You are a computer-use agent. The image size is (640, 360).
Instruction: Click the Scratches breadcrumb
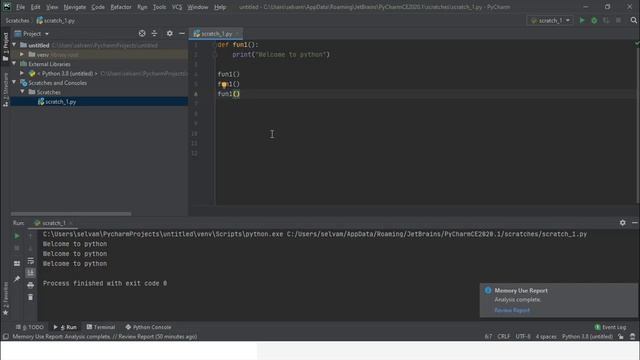pyautogui.click(x=17, y=20)
